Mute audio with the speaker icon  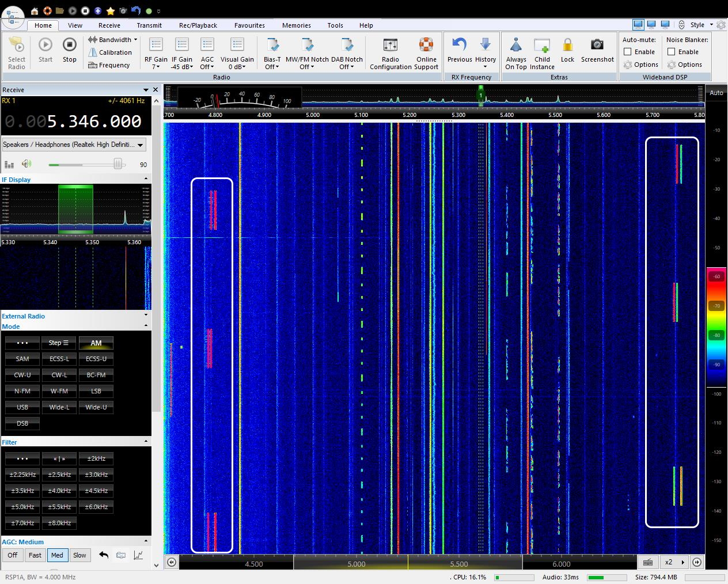(26, 164)
